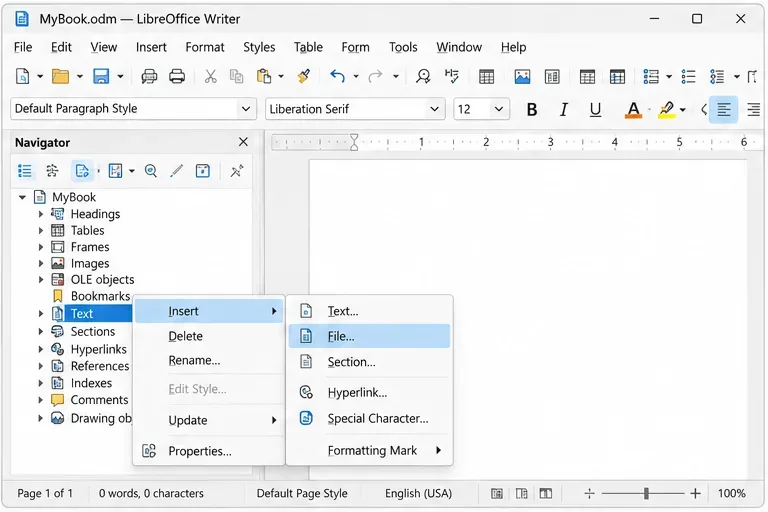The image size is (768, 512).
Task: Click the Insert Table icon
Action: pyautogui.click(x=486, y=77)
